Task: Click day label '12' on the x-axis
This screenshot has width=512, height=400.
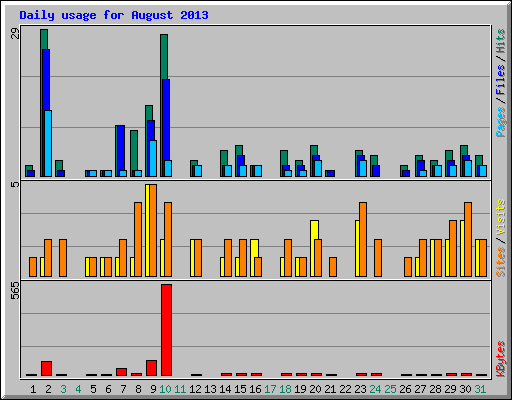Action: pos(195,389)
